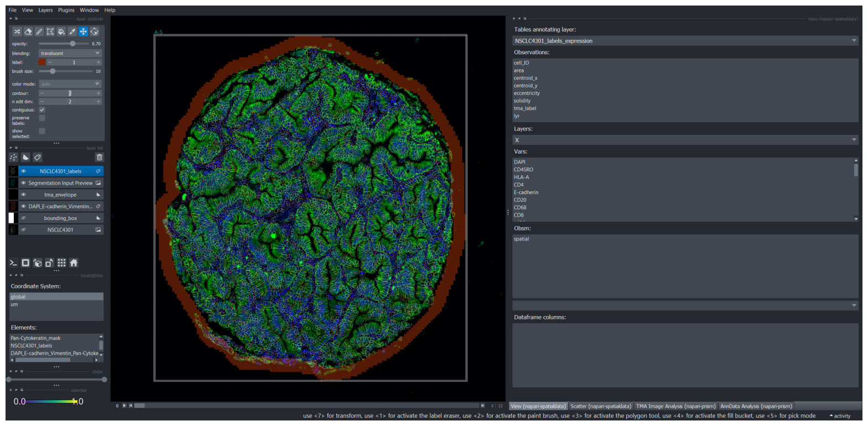Activate the fill bucket tool

tap(61, 31)
